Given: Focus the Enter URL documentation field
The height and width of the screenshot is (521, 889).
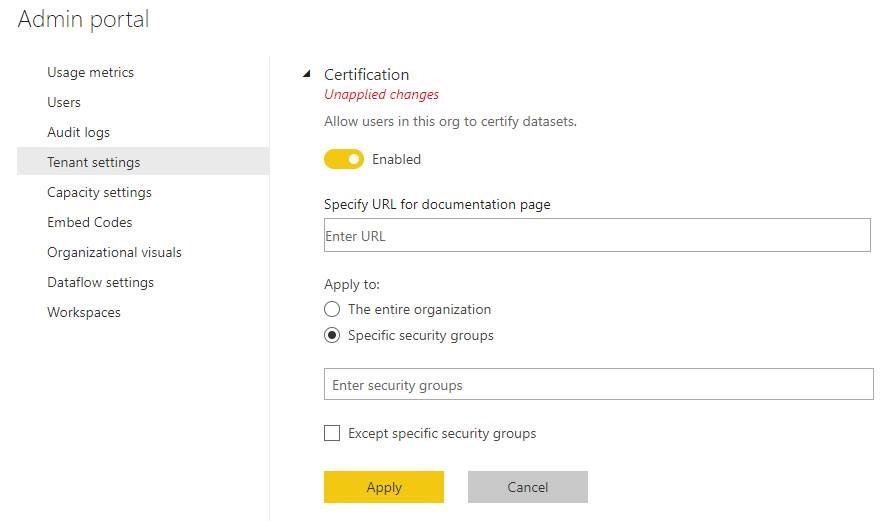Looking at the screenshot, I should (597, 237).
